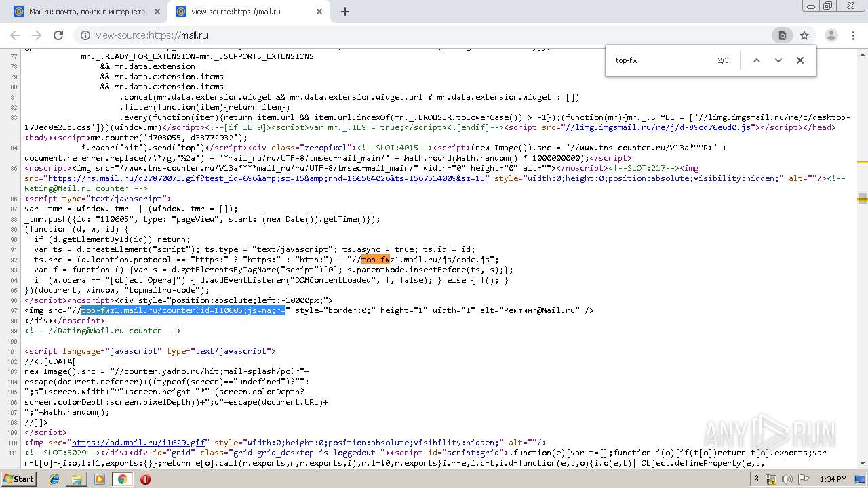868x488 pixels.
Task: Click the find-in-page magnifier icon in omnibox
Action: click(x=782, y=35)
